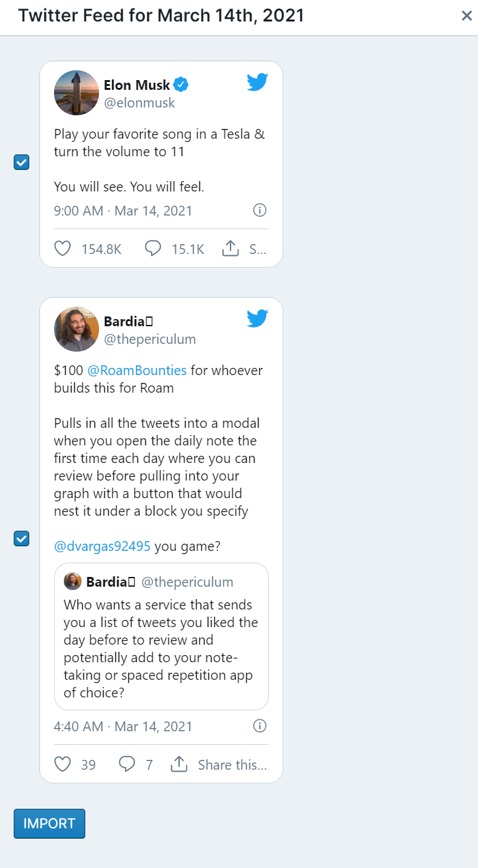
Task: Open the comment bubble showing 7 replies
Action: click(127, 764)
